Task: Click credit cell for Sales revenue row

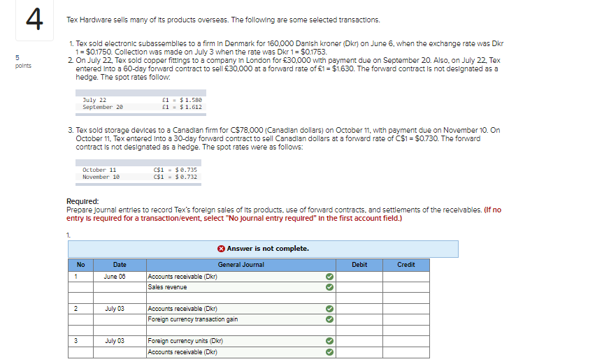Action: click(x=406, y=287)
